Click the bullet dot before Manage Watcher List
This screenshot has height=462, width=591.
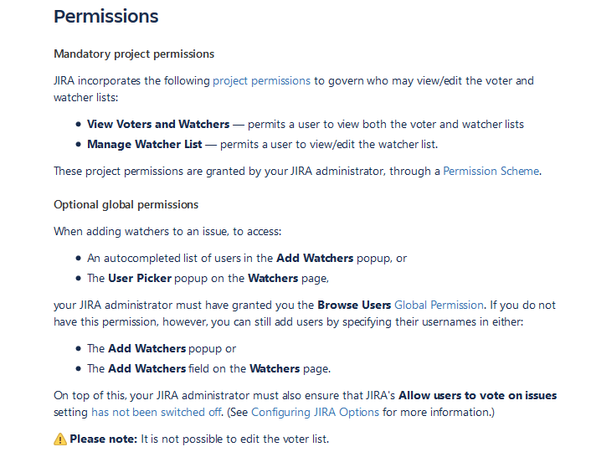coord(78,144)
